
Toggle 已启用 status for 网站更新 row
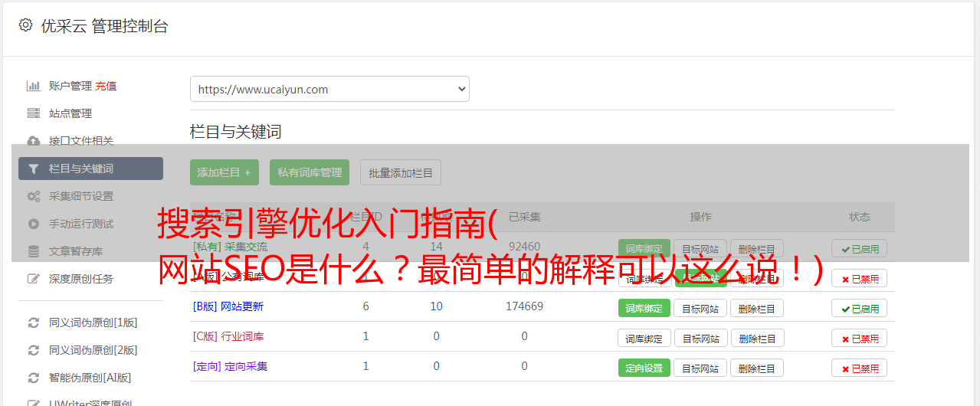point(859,308)
